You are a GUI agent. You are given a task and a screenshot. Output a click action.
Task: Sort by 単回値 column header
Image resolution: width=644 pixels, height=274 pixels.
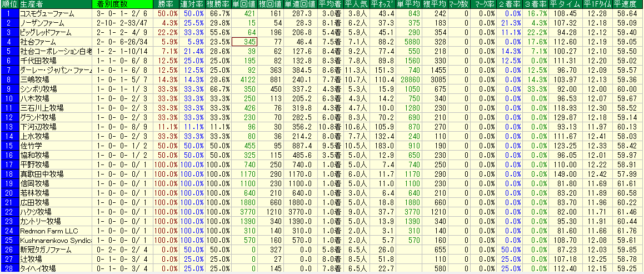coord(245,4)
